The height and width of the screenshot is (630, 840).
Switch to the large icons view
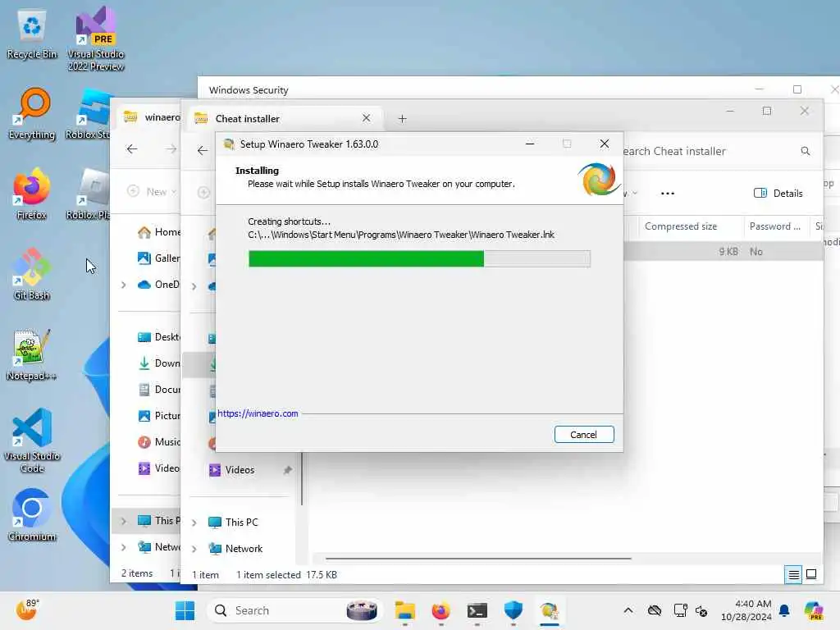point(811,574)
